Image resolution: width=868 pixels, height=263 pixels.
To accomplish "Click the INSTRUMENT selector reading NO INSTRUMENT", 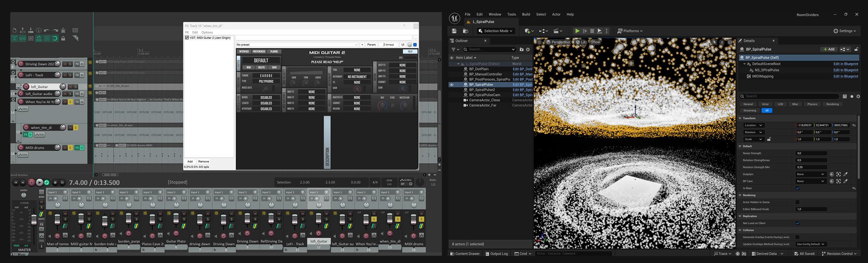I will point(357,77).
